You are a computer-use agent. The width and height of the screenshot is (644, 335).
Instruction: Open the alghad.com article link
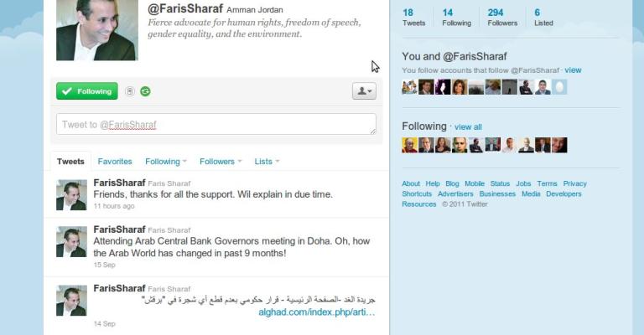317,312
